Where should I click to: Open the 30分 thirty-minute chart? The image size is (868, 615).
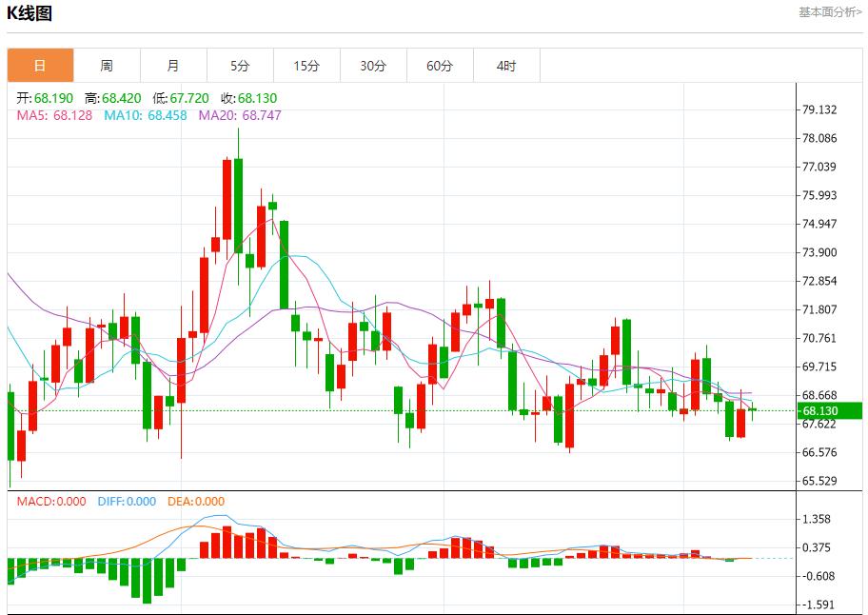click(x=373, y=65)
